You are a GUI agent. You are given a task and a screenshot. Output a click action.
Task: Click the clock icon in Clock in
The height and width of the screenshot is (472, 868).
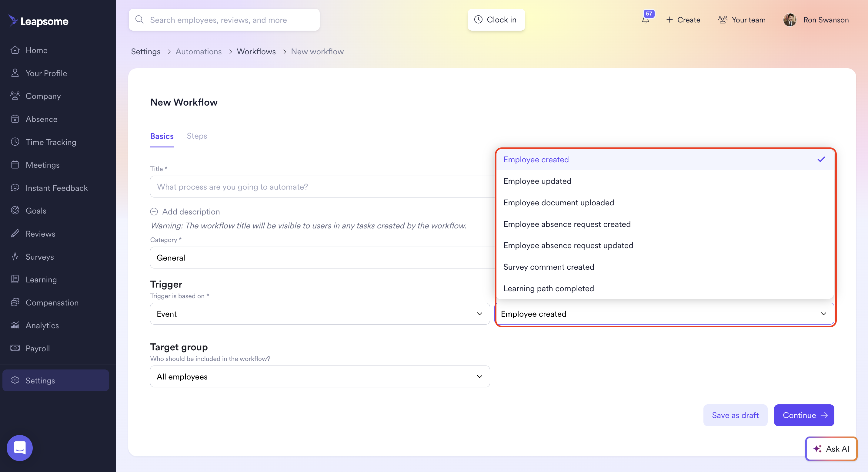pyautogui.click(x=478, y=19)
